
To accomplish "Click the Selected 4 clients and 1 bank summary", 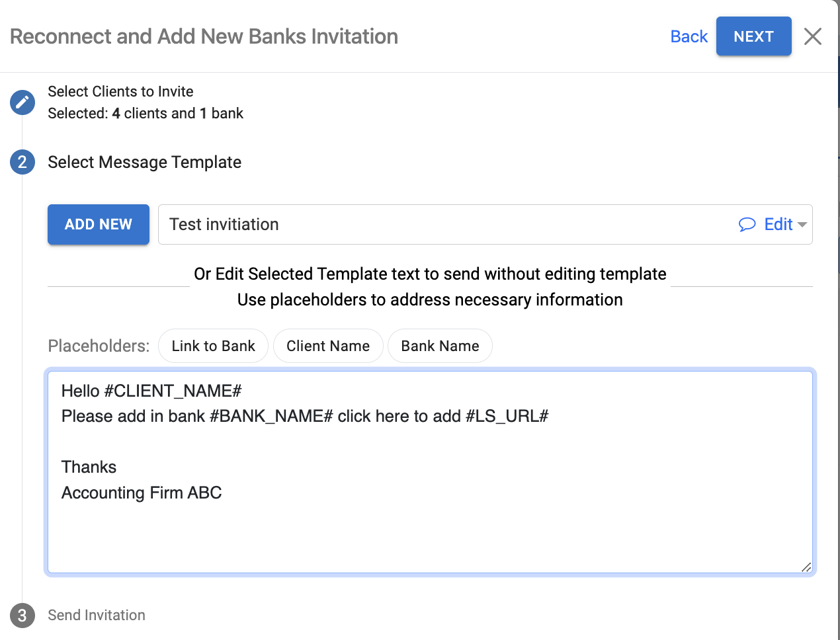I will tap(146, 114).
